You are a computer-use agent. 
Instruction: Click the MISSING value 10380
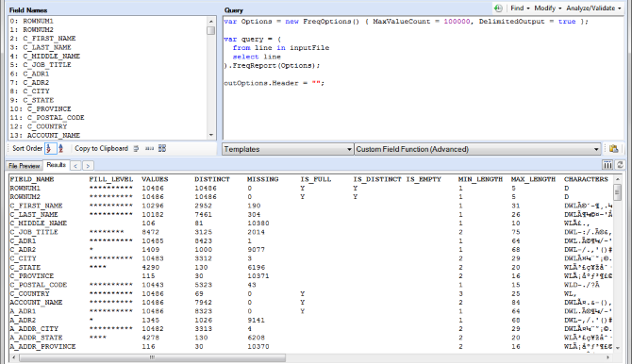coord(258,223)
